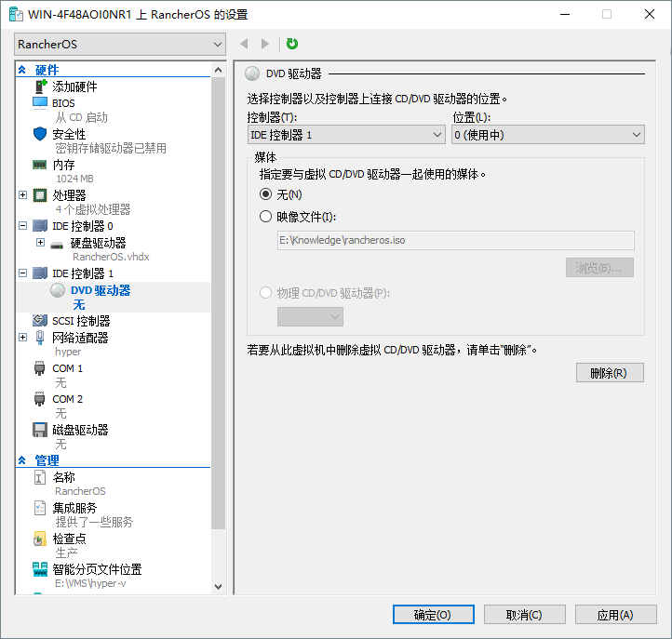Click the floppy disk (磁盘驱动器) icon
Viewport: 672px width, 639px height.
(x=40, y=430)
